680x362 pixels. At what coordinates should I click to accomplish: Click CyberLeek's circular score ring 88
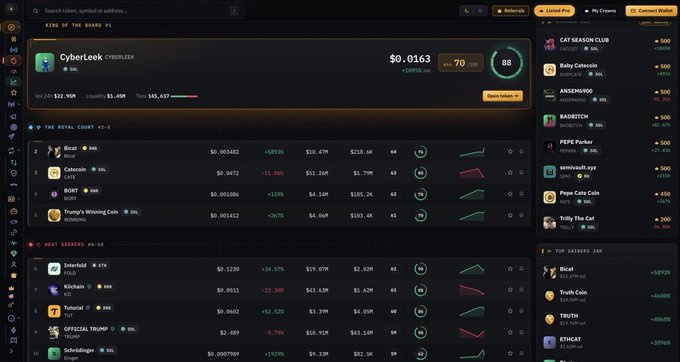[507, 63]
